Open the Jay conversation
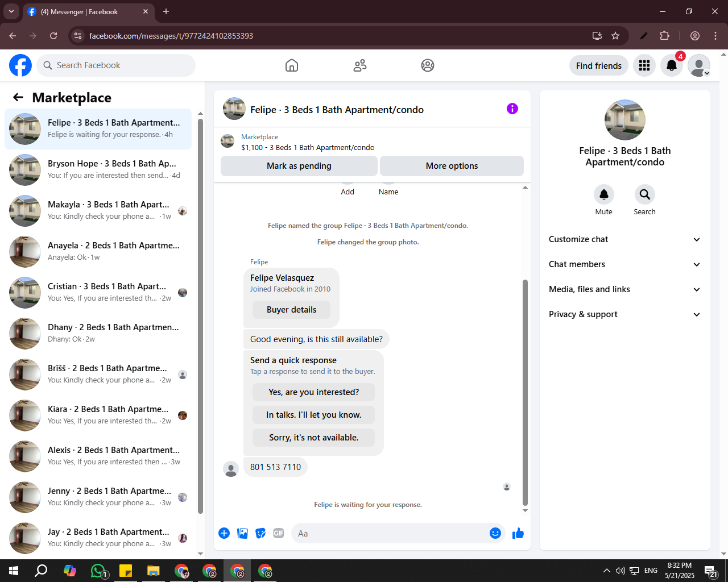Screen dimensions: 728x582 (98, 538)
